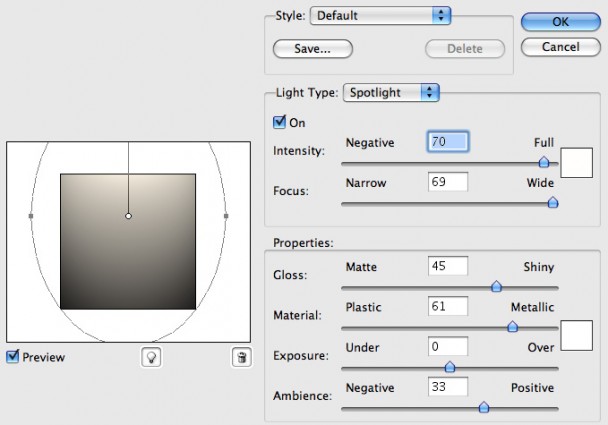Click the Gloss slider handle
608x425 pixels.
[x=496, y=287]
